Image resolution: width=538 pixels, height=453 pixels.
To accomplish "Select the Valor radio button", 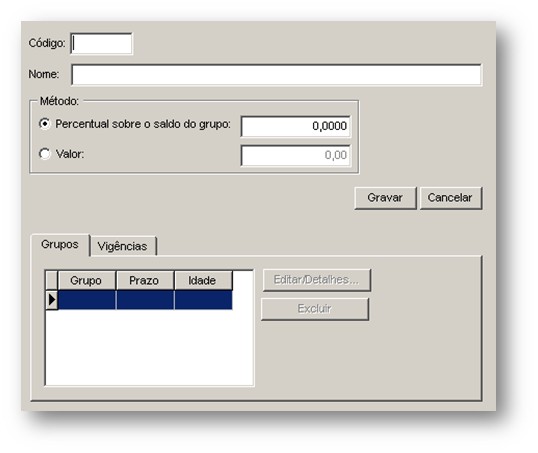I will (45, 154).
